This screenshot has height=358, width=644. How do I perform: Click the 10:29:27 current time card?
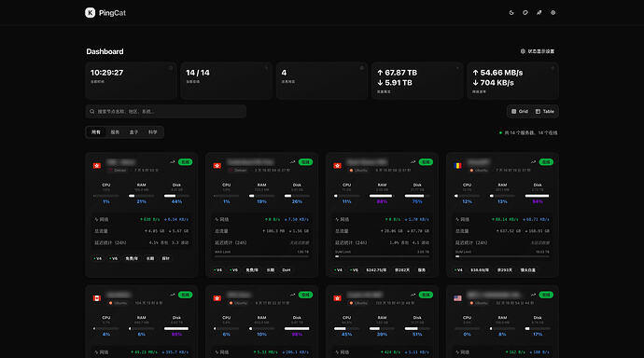(x=131, y=81)
